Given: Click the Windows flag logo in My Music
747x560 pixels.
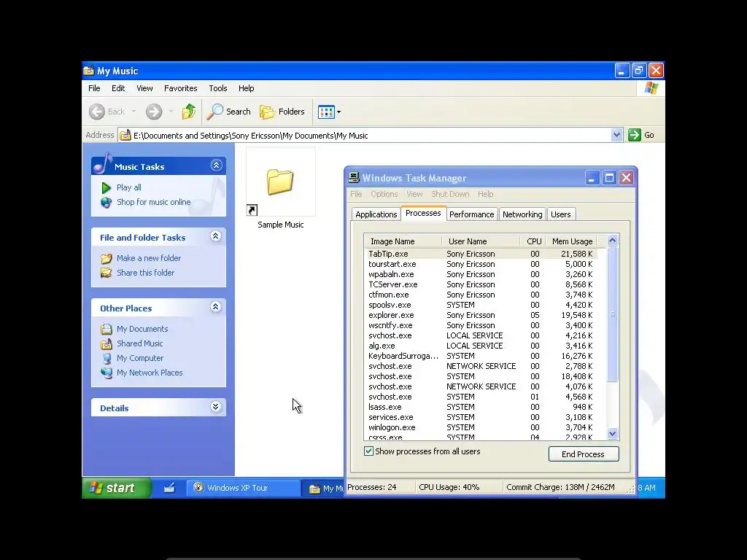Looking at the screenshot, I should (x=651, y=88).
